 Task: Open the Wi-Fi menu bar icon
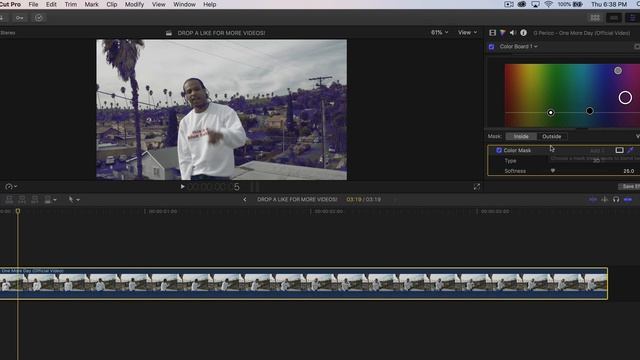[549, 4]
